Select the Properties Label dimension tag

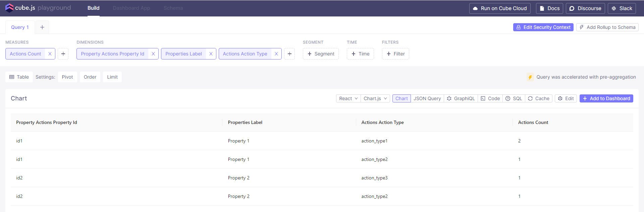[184, 54]
